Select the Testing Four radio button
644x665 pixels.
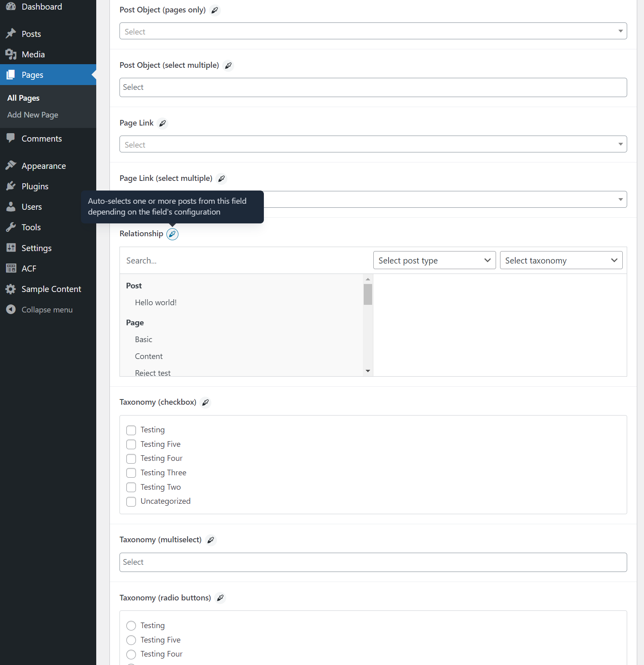pos(131,654)
